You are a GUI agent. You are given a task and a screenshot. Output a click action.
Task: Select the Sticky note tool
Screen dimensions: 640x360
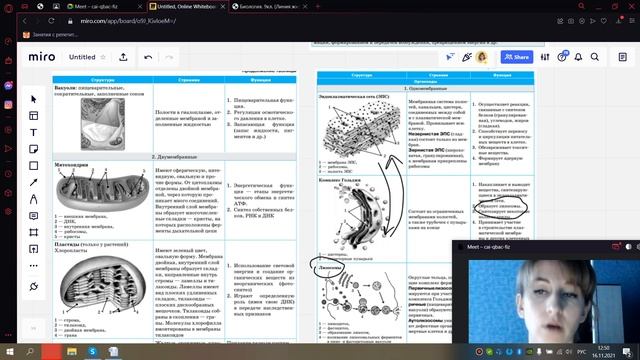coord(34,149)
